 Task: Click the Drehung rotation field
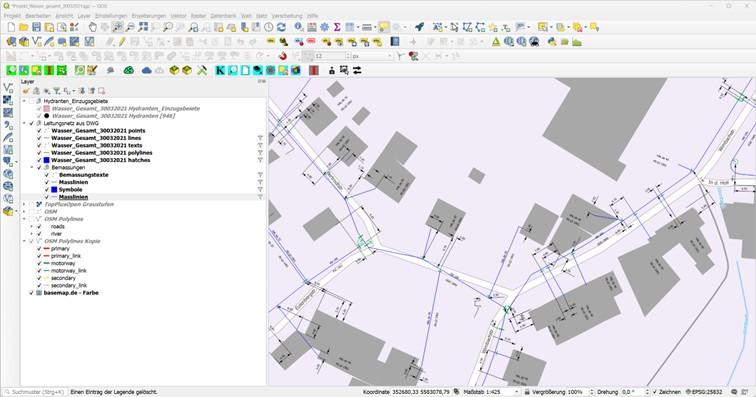634,392
